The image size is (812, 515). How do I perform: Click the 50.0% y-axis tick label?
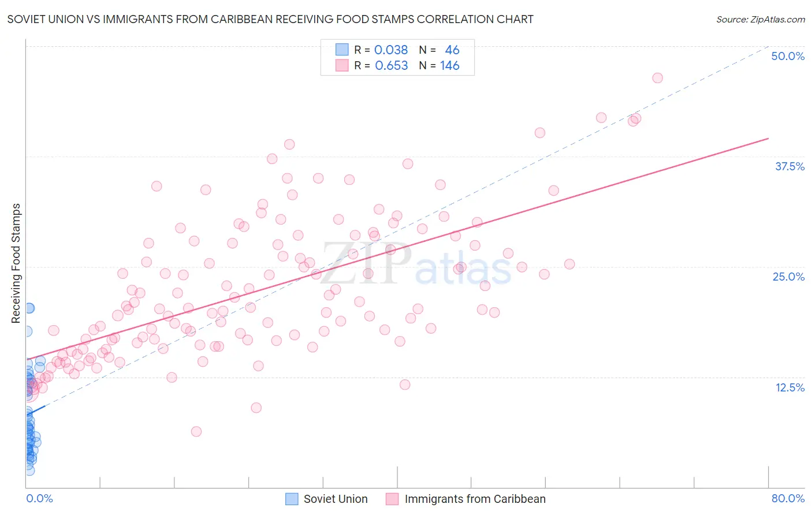[x=788, y=56]
